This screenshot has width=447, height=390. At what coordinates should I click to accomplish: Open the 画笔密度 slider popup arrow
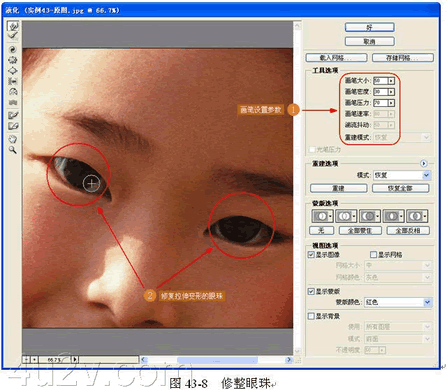click(x=391, y=91)
